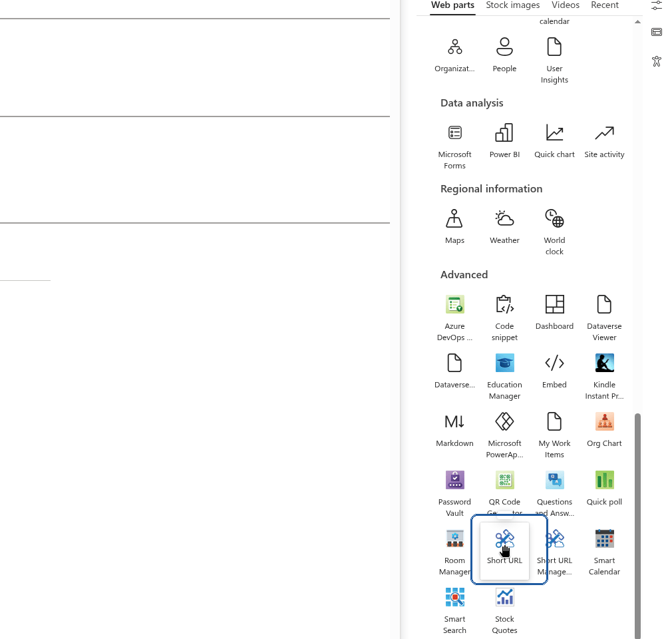Select the Dashboard web part

click(x=554, y=313)
